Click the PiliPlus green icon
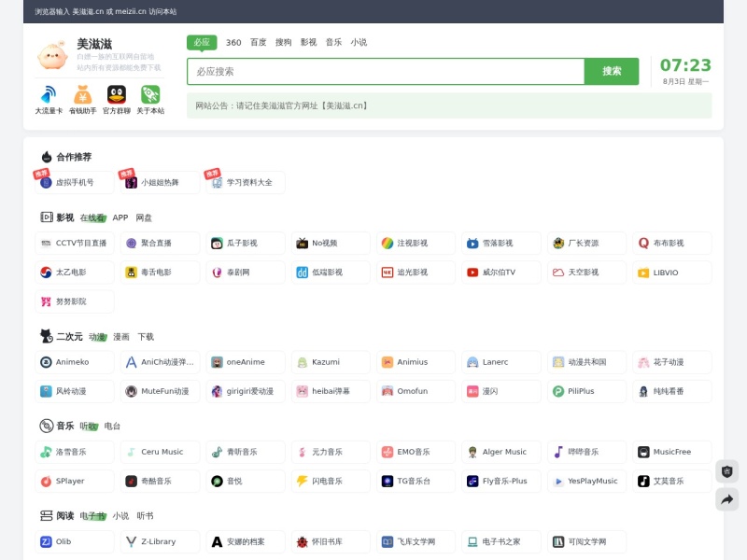747x560 pixels. (x=558, y=391)
